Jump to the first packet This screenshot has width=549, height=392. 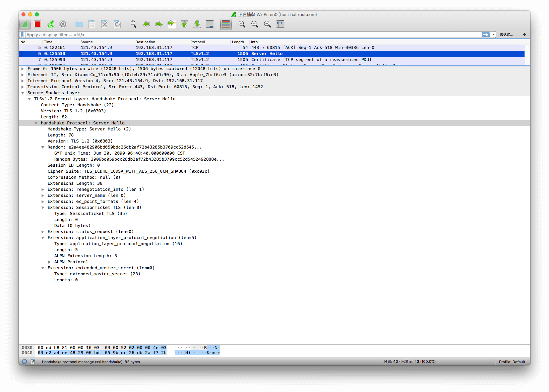click(184, 24)
